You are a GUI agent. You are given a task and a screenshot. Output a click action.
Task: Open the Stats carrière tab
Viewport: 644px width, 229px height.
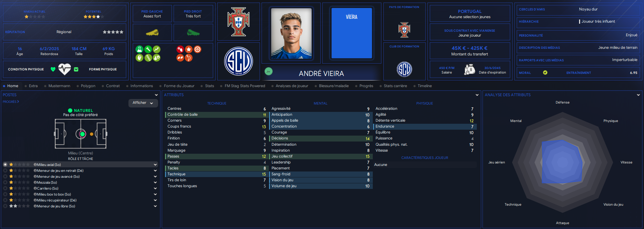pos(395,86)
